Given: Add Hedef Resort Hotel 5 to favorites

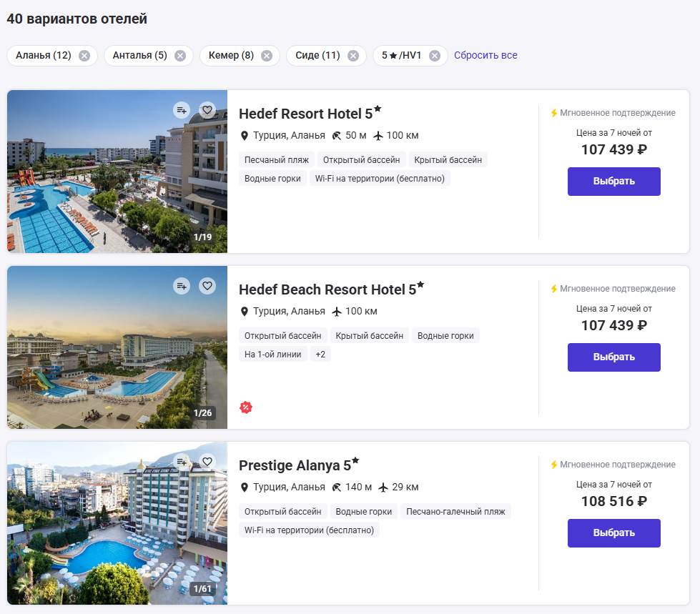Looking at the screenshot, I should [x=207, y=110].
